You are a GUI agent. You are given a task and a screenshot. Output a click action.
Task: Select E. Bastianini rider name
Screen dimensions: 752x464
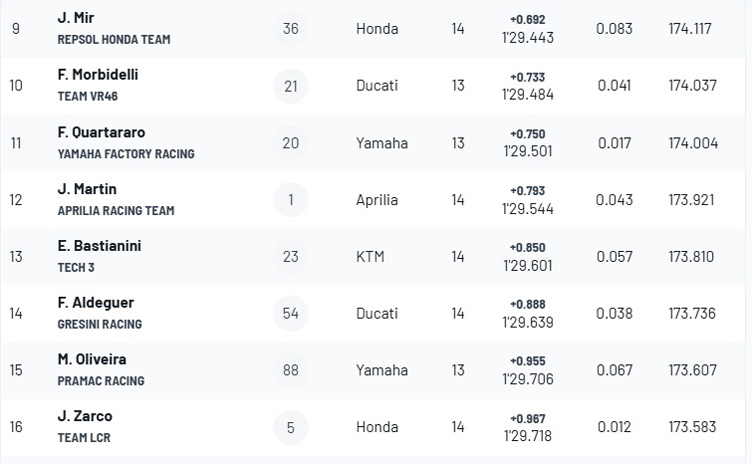tap(99, 246)
